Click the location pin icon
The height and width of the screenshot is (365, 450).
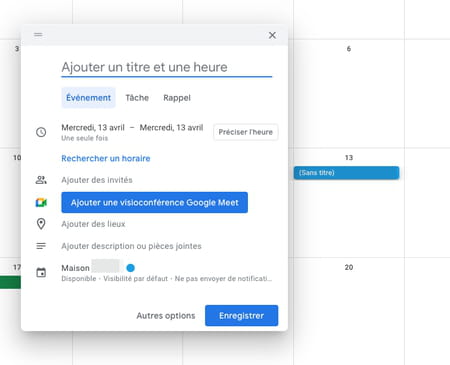tap(41, 224)
